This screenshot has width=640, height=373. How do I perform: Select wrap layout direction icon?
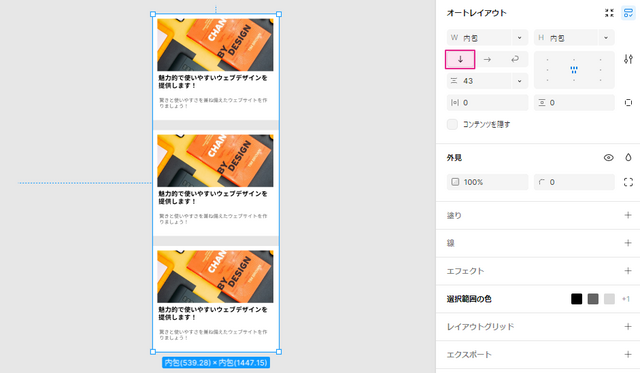[515, 59]
